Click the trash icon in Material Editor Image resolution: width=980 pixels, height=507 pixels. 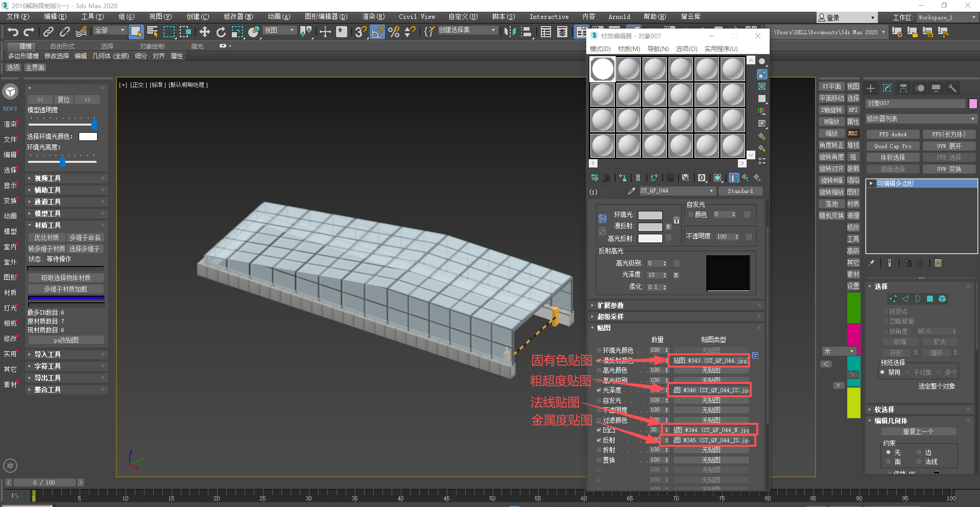tap(638, 178)
